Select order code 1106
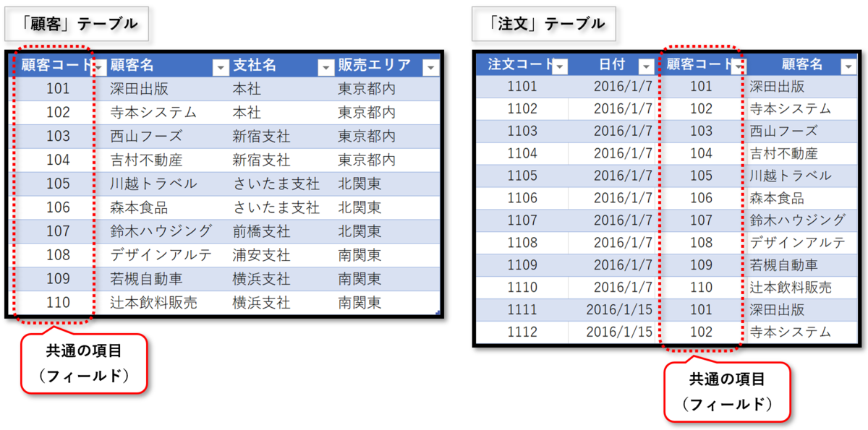 522,199
